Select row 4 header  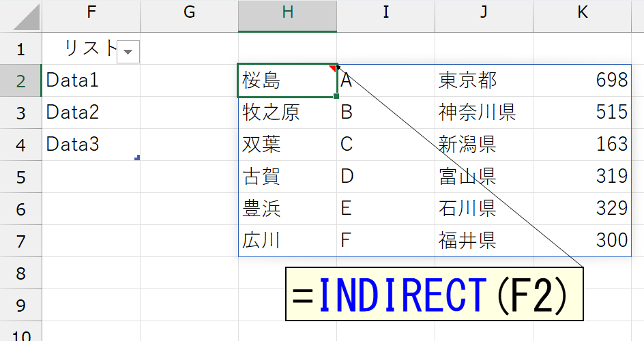tap(20, 145)
